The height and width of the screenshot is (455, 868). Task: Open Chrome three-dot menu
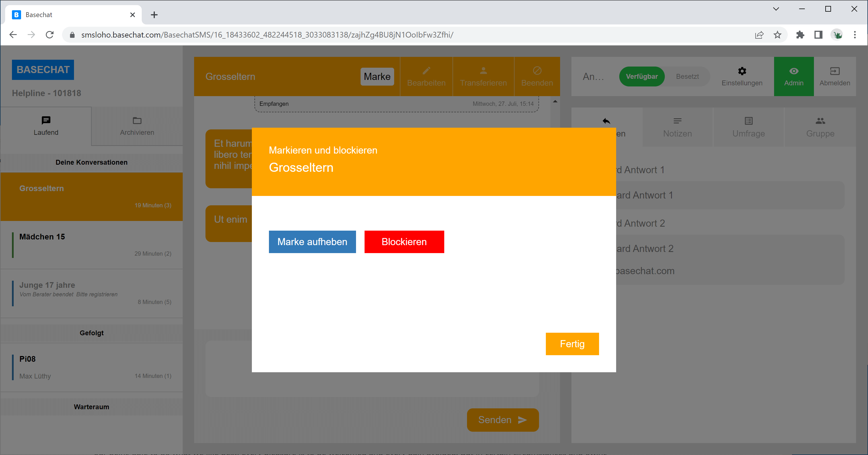[x=855, y=35]
